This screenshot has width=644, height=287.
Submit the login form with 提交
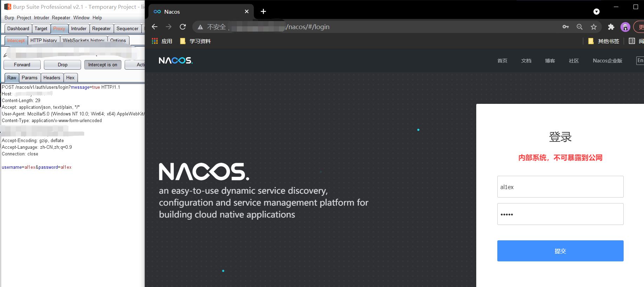click(560, 251)
